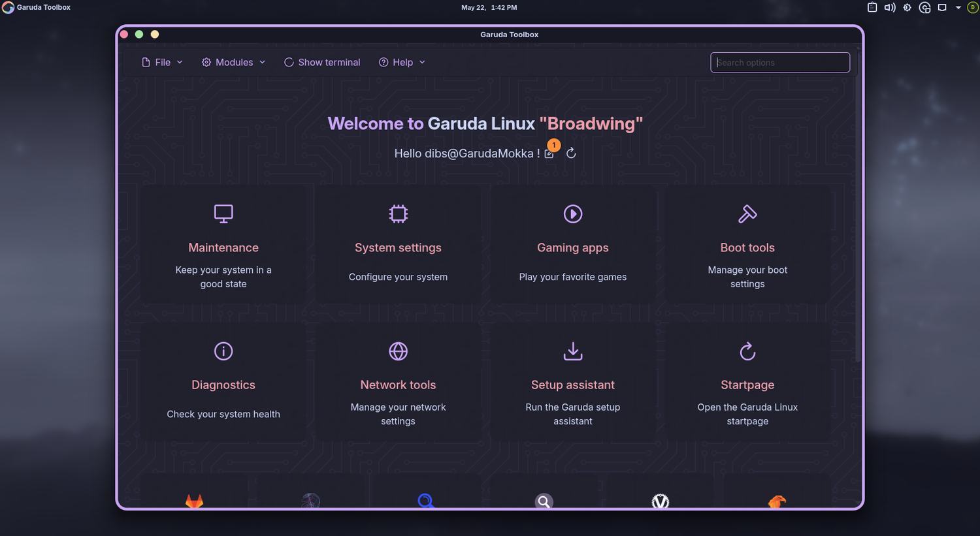Open the Startpage card title
The width and height of the screenshot is (980, 536).
(x=747, y=385)
